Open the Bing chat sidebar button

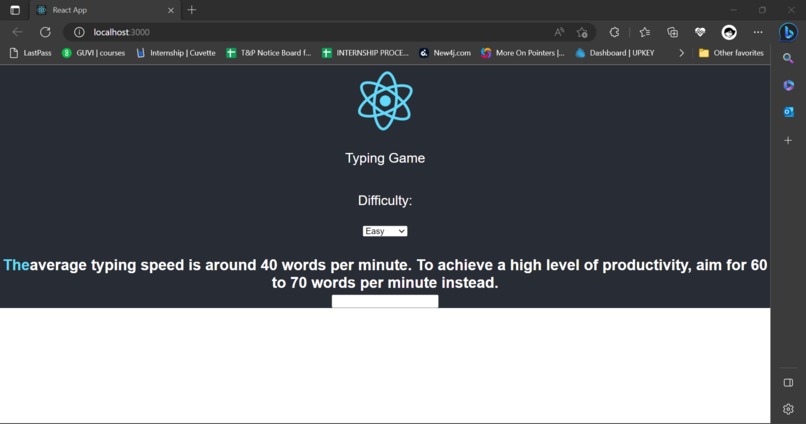(x=788, y=32)
